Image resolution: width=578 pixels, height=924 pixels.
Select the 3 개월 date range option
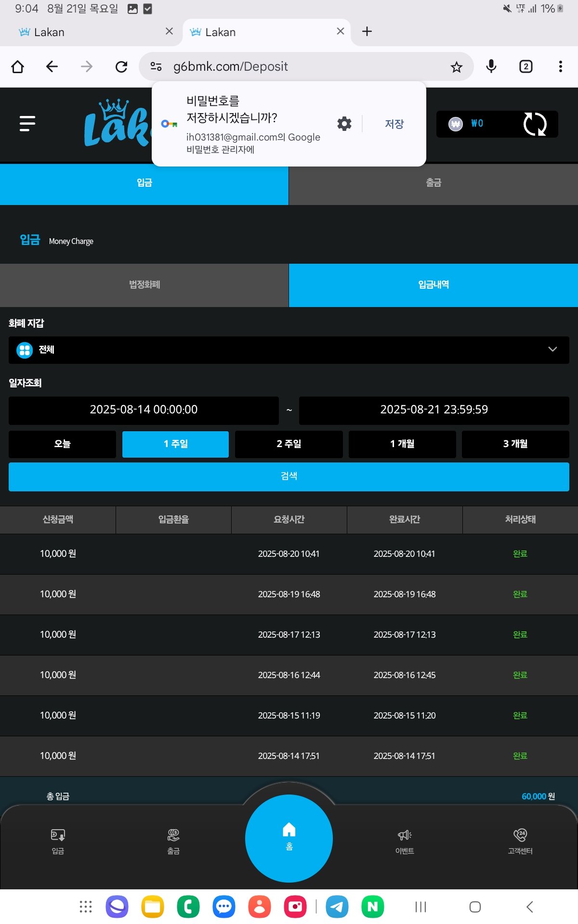coord(515,444)
